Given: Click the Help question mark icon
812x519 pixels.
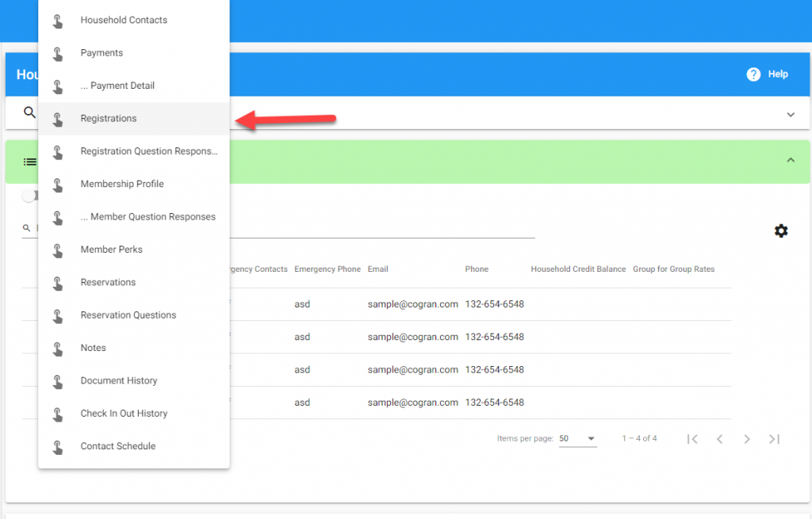Looking at the screenshot, I should pos(753,74).
